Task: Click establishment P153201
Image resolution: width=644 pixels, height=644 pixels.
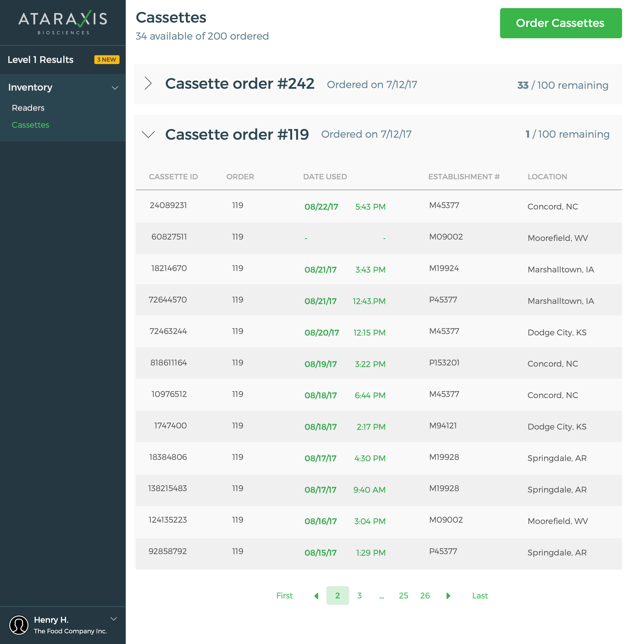Action: tap(444, 363)
